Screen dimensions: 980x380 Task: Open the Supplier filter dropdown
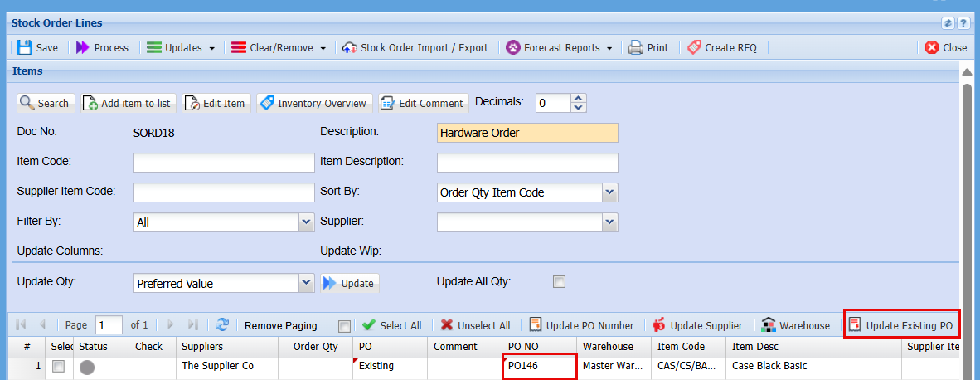(610, 222)
